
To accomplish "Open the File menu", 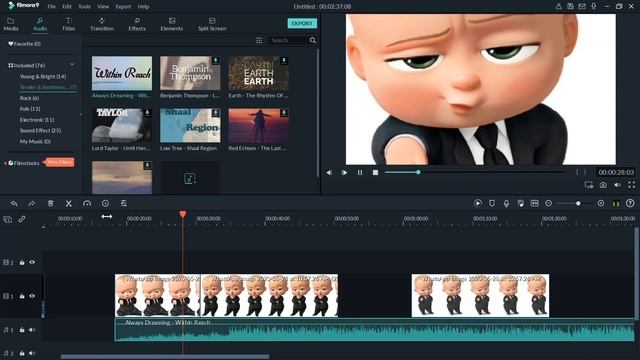I will [x=51, y=7].
